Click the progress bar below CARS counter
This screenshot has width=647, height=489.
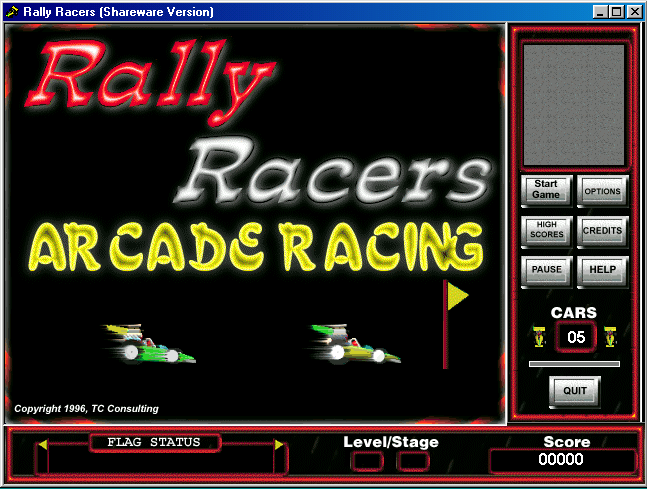coord(574,364)
